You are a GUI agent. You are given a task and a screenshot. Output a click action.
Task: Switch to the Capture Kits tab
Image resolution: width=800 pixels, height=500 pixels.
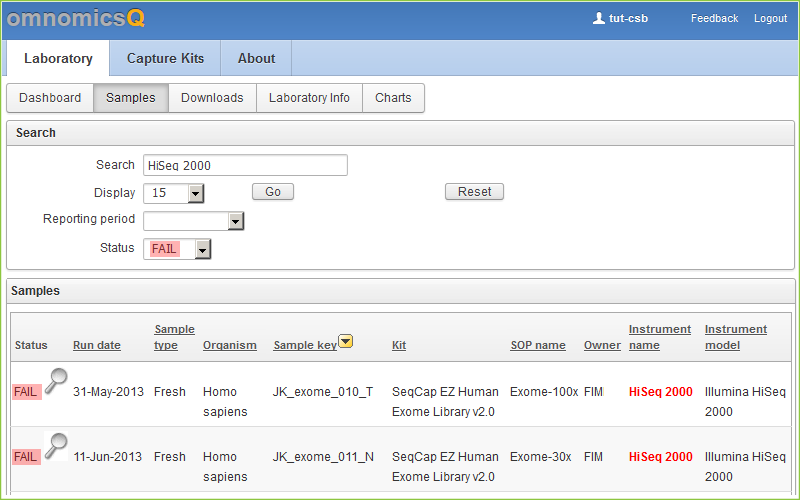(x=165, y=58)
